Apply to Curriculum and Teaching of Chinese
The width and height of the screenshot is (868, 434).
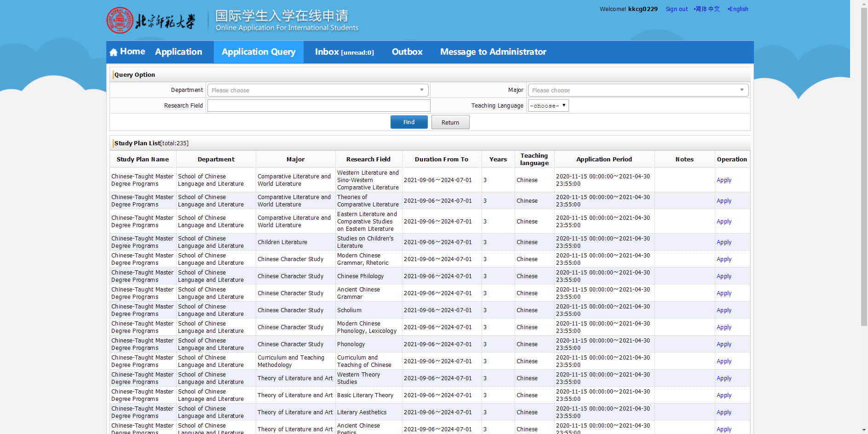click(724, 361)
